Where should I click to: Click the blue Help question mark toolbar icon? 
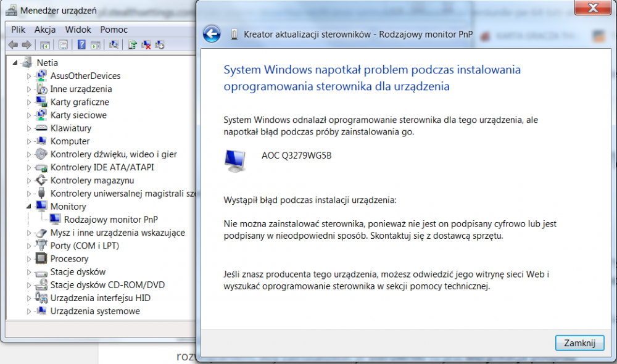point(81,44)
